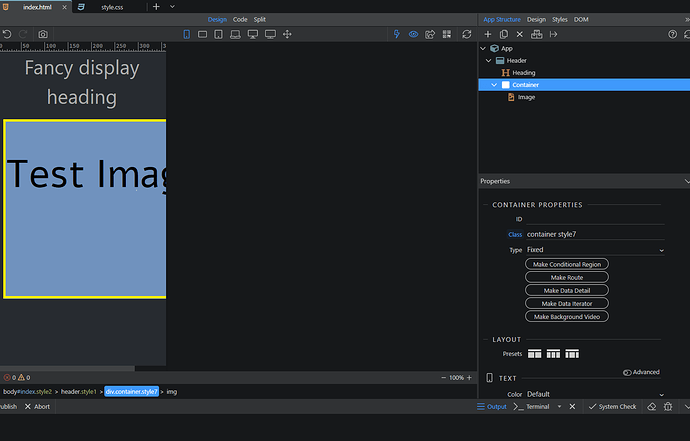Image resolution: width=690 pixels, height=441 pixels.
Task: Open the tab list dropdown chevron
Action: click(x=172, y=7)
